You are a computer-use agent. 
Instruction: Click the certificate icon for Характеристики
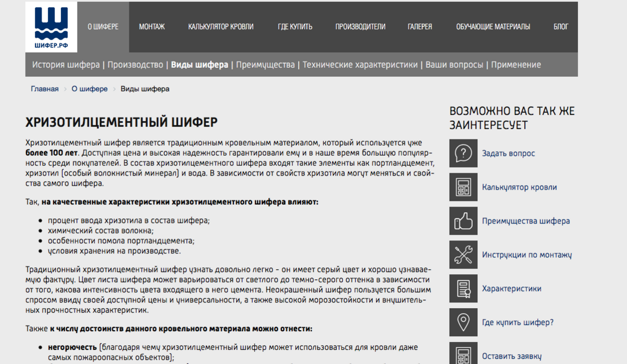tap(463, 289)
